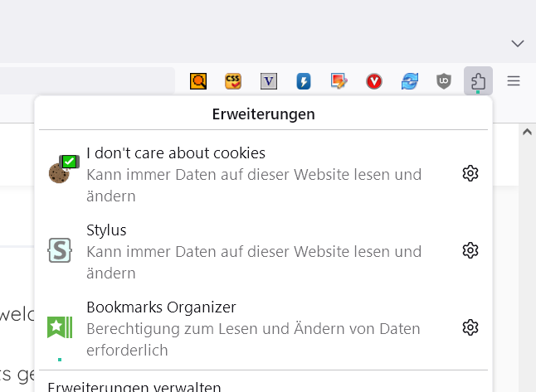Click the blue sync arrows extension icon

tap(409, 81)
